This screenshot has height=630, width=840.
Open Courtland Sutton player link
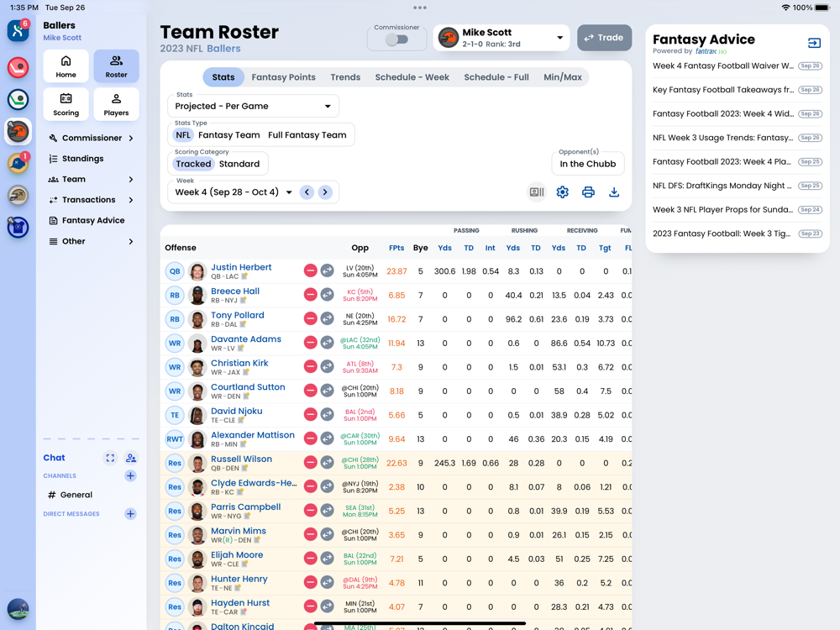click(x=248, y=386)
